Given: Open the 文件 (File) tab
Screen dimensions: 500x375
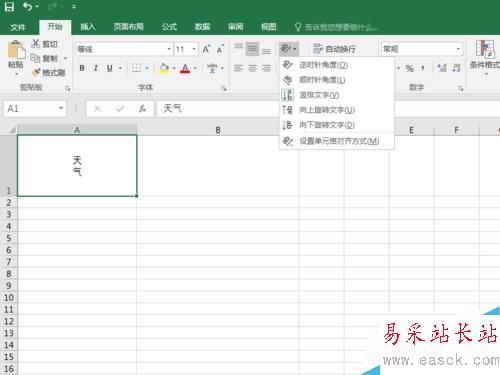Looking at the screenshot, I should [x=18, y=27].
